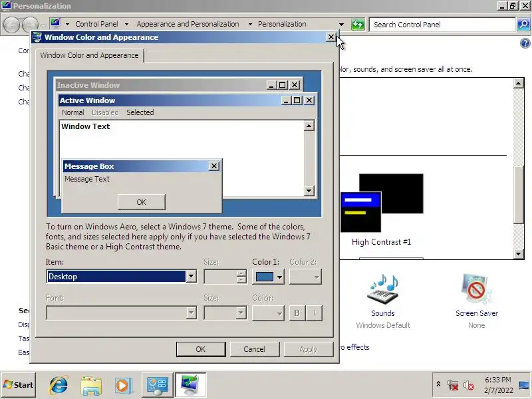
Task: Click the Personalization breadcrumb
Action: coord(282,24)
